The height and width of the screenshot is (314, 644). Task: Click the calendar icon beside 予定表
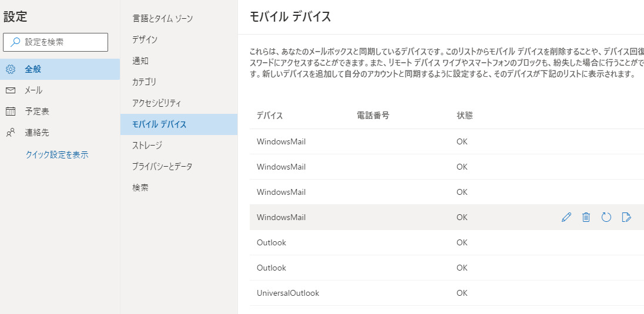11,112
